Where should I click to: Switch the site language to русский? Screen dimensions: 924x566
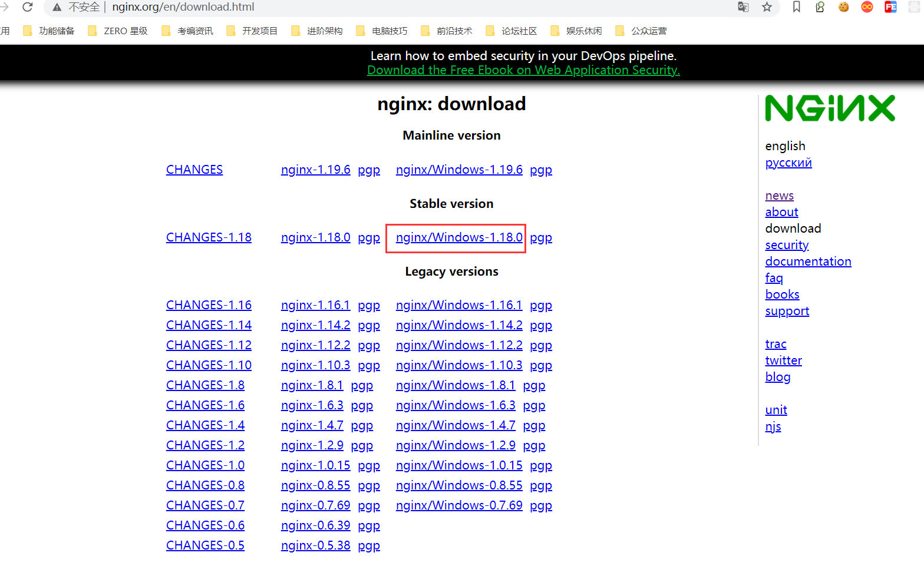(x=788, y=163)
